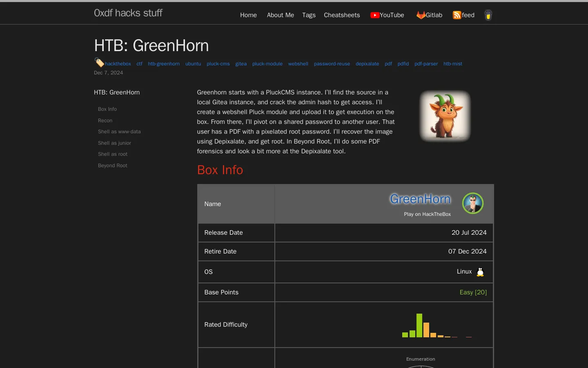Click the tag label icon before hackthebox
The width and height of the screenshot is (588, 368).
coord(99,63)
